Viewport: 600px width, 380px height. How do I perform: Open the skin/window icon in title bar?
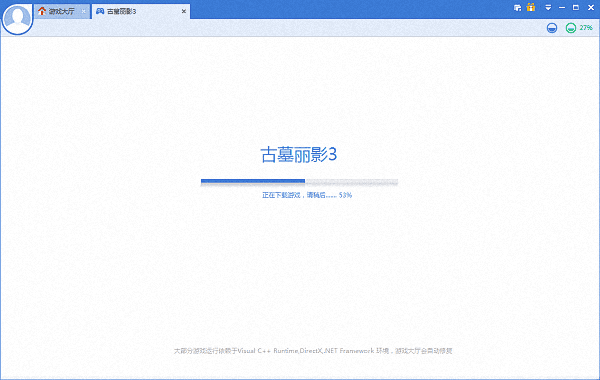(517, 8)
